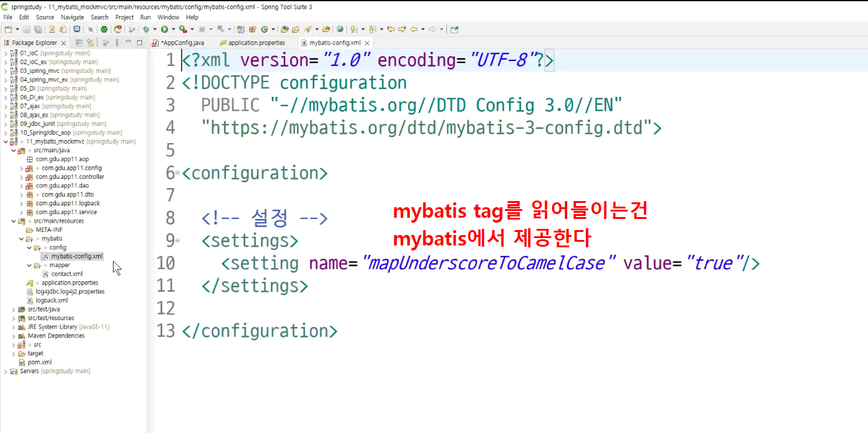
Task: Go to Previous Annotation arrow icon
Action: 372,29
